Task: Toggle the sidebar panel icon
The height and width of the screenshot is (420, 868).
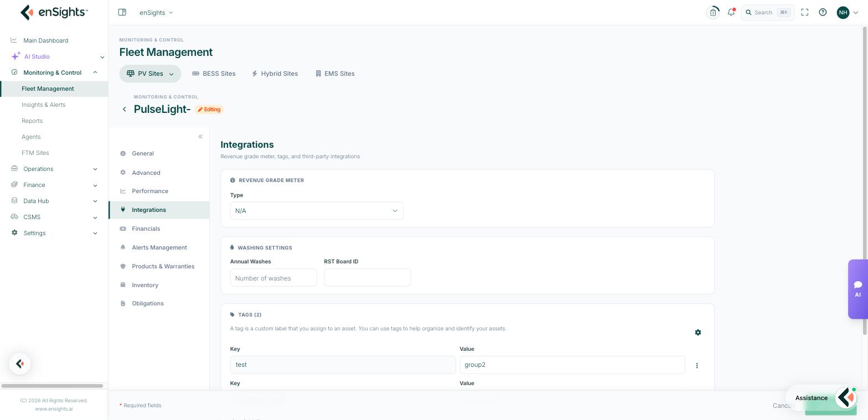Action: [122, 12]
